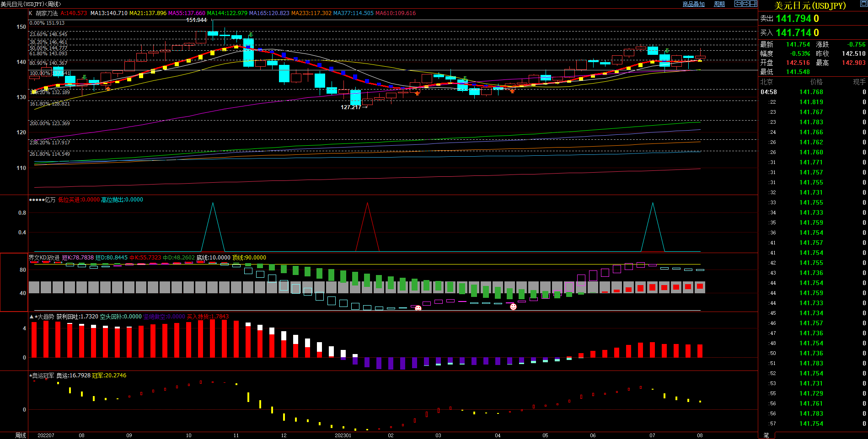868x439 pixels.
Task: Click the left arrow navigation icon
Action: pyautogui.click(x=738, y=4)
